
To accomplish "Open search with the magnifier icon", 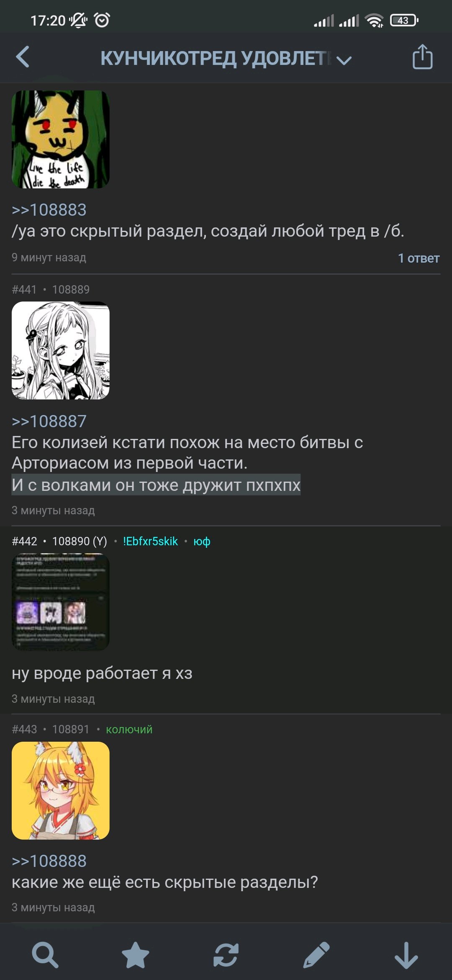I will [45, 955].
